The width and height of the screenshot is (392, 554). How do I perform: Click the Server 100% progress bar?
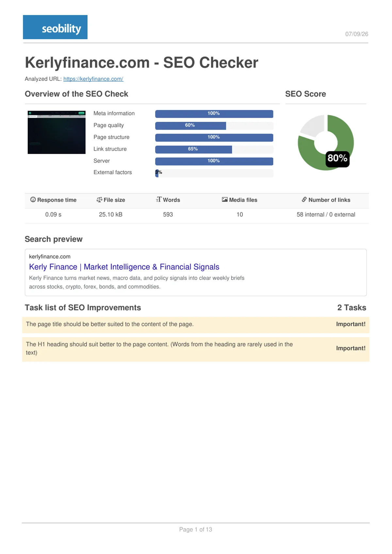coord(214,161)
